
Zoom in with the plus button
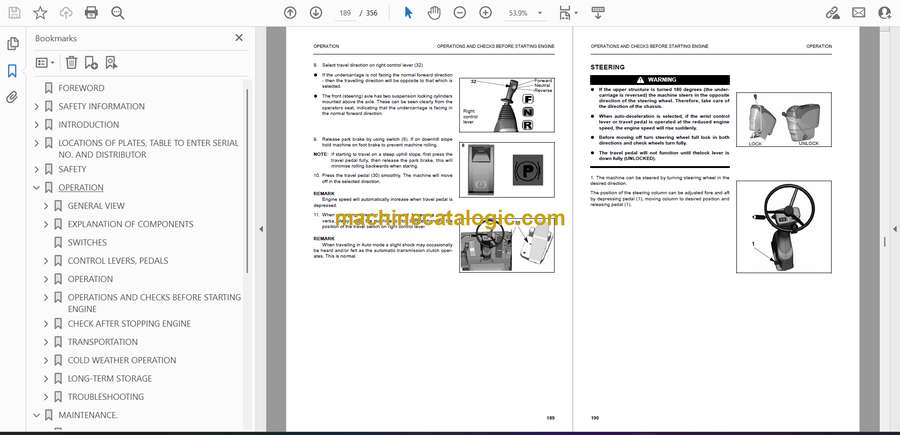486,13
